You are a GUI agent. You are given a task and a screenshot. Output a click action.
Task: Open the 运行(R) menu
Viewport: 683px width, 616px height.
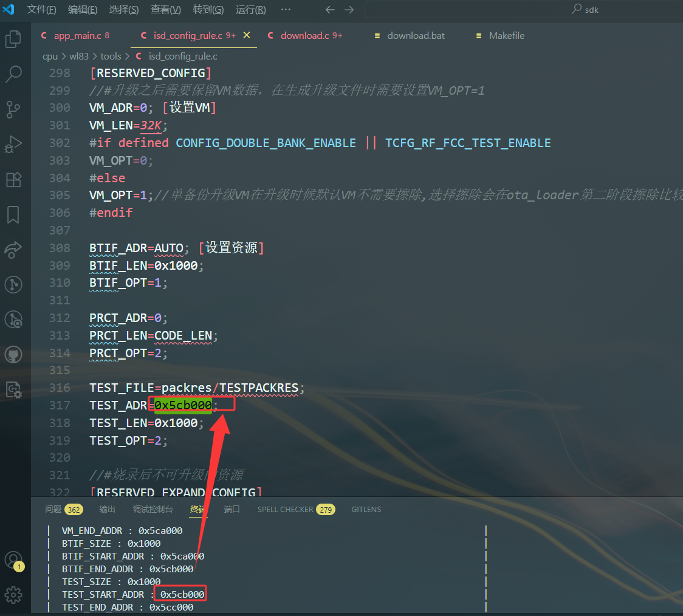(250, 10)
